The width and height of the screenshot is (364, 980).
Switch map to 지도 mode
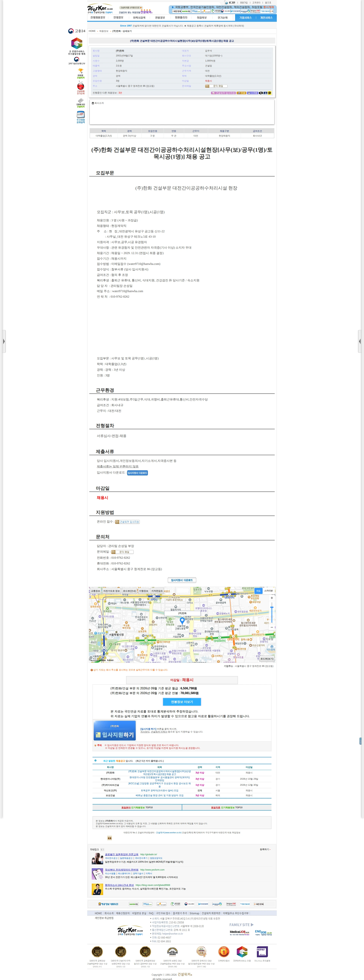258,591
